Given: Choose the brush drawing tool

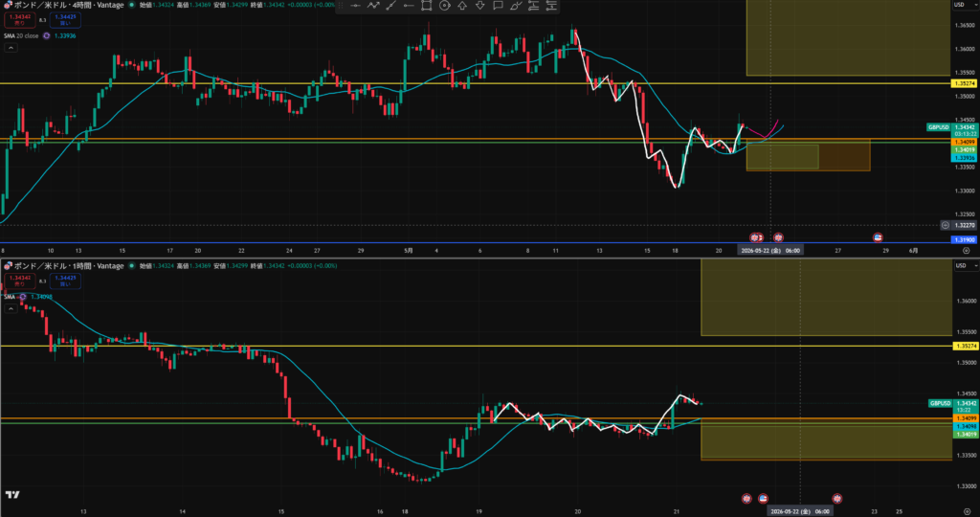Looking at the screenshot, I should click(516, 6).
